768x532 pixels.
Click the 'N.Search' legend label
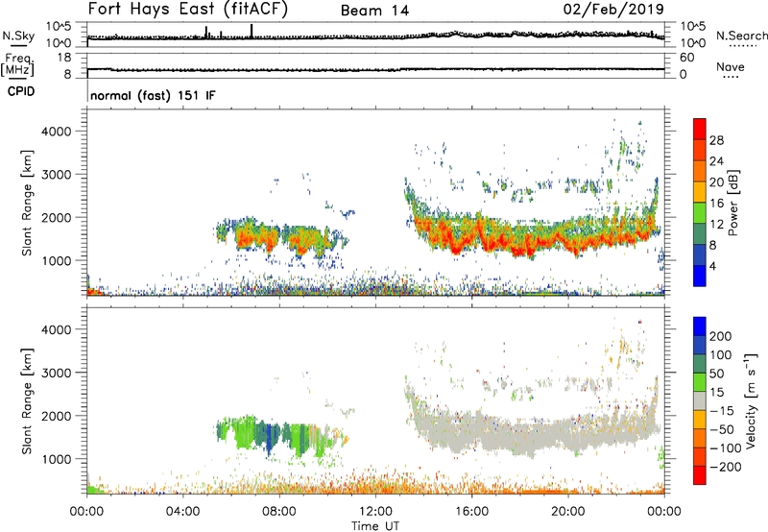(742, 36)
